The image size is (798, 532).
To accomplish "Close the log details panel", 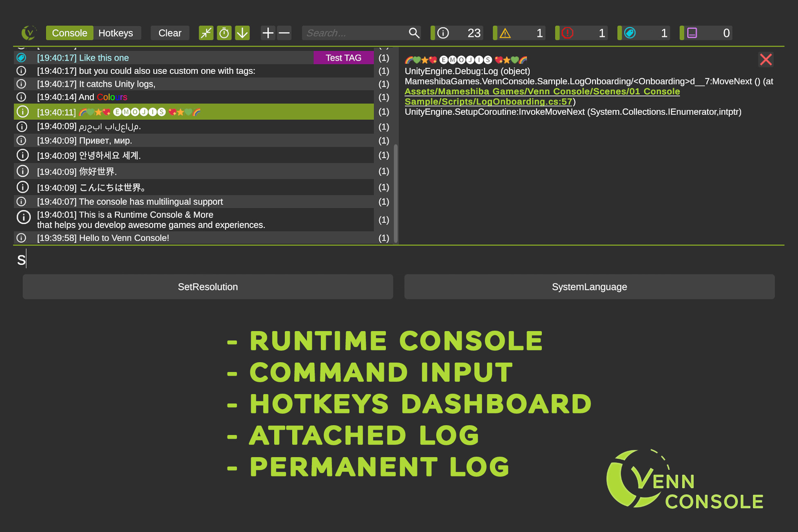I will (765, 60).
